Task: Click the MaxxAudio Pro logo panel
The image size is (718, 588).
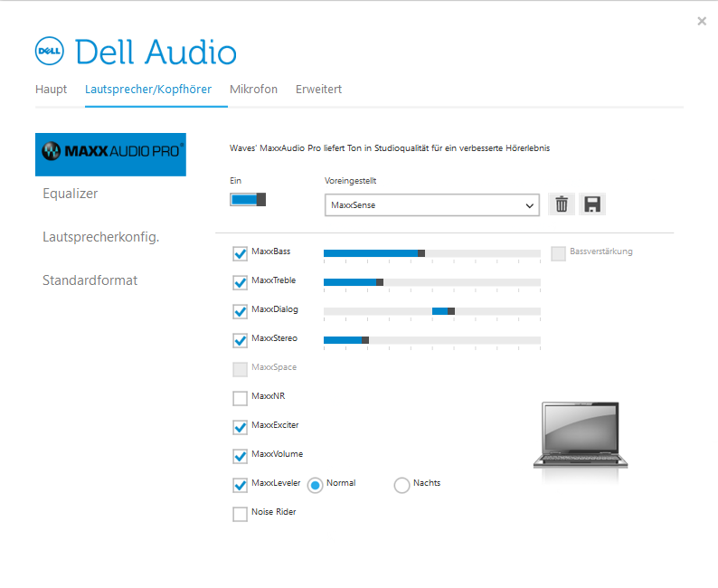Action: pyautogui.click(x=111, y=155)
